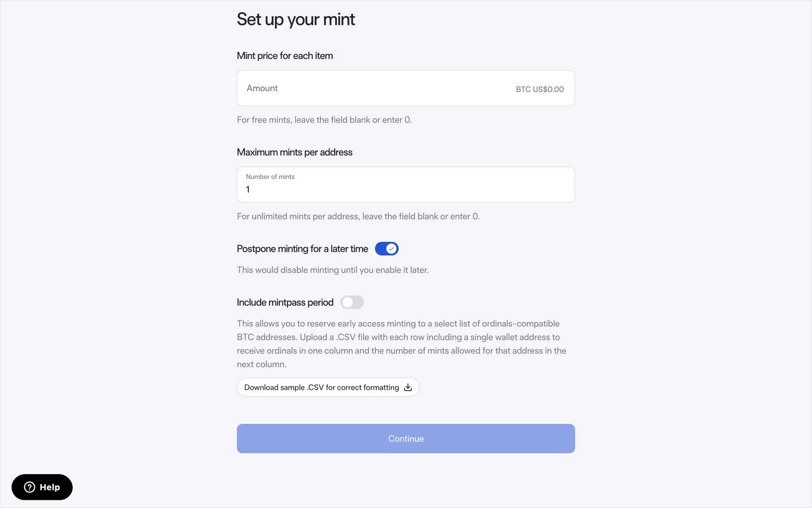Click the mintpass CSV description paragraph
The height and width of the screenshot is (508, 812).
401,344
